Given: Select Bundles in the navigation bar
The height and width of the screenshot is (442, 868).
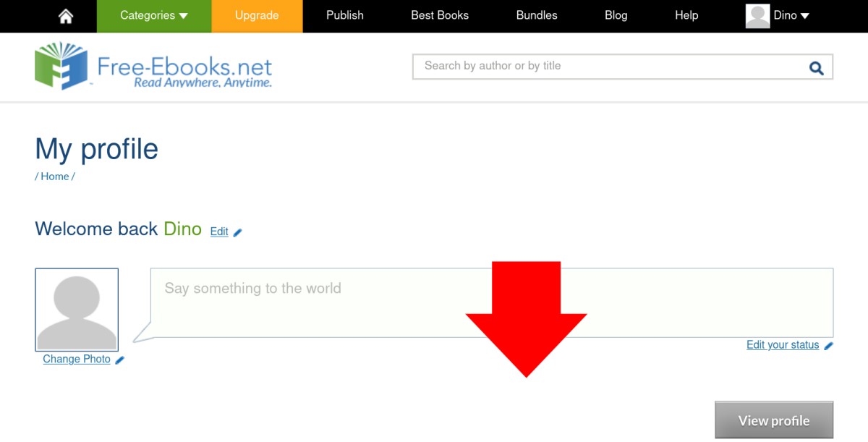Looking at the screenshot, I should click(537, 15).
